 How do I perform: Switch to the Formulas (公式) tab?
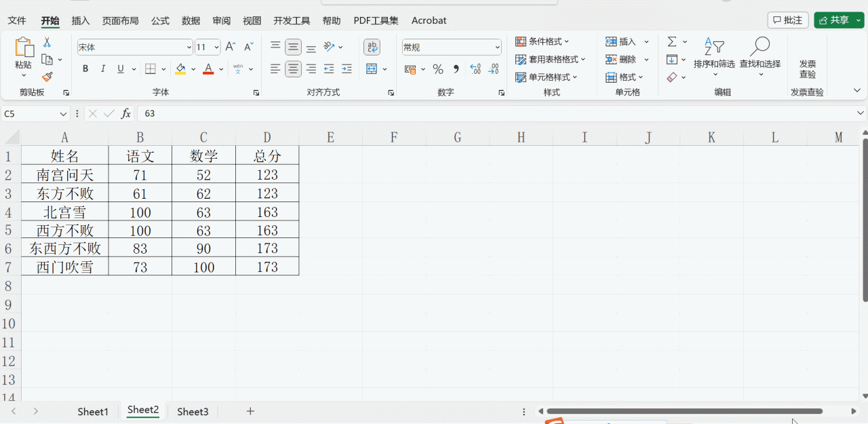pos(160,20)
